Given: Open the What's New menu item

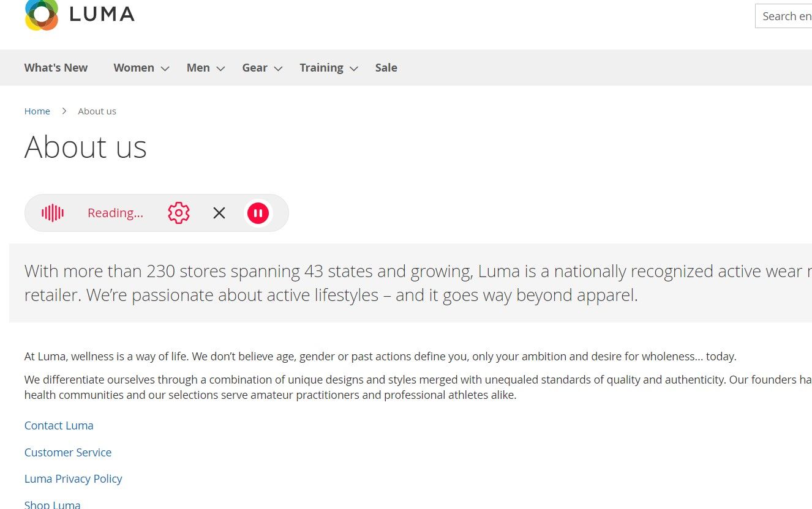Looking at the screenshot, I should [x=56, y=68].
